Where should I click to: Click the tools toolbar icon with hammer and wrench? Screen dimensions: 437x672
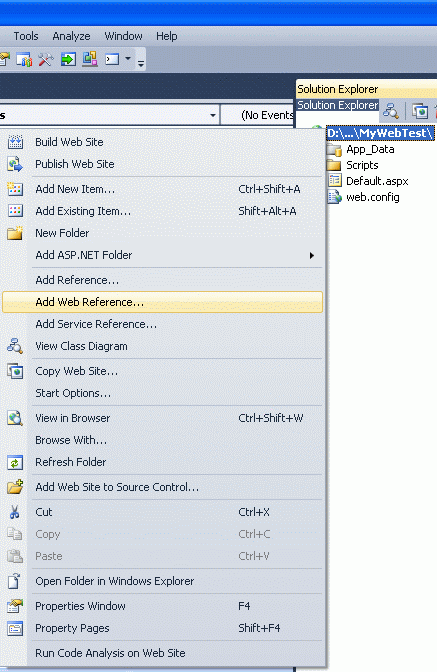point(46,59)
